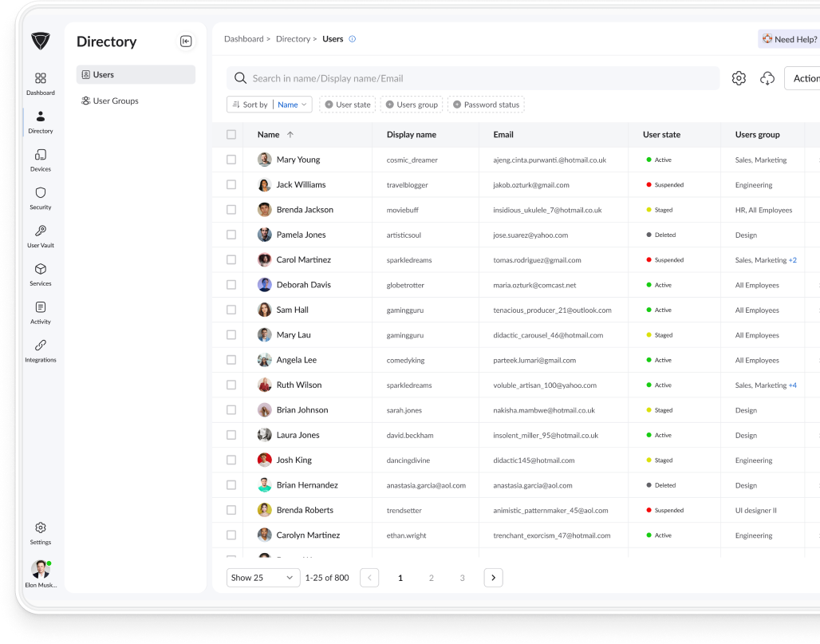The image size is (820, 644).
Task: Check Ruth Wilson's row checkbox
Action: click(x=231, y=385)
